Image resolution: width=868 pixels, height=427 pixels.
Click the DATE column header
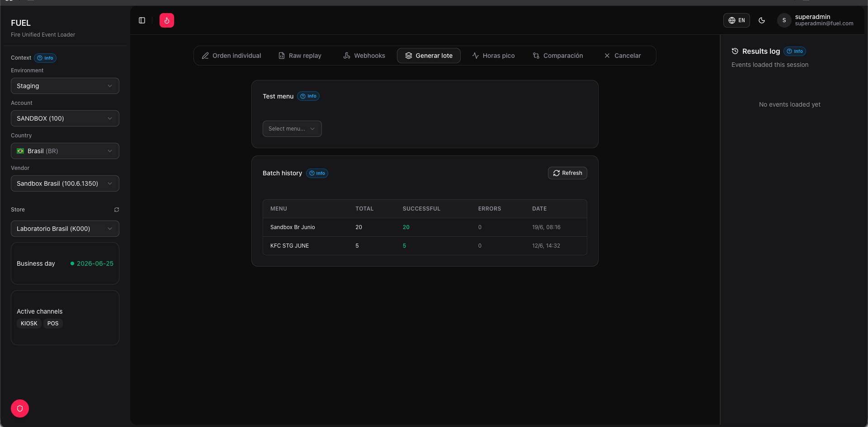click(539, 209)
